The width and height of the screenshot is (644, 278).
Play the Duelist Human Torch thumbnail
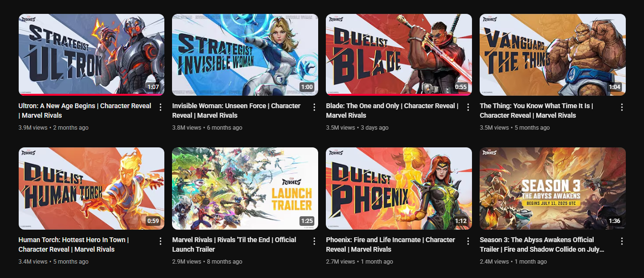tap(92, 189)
